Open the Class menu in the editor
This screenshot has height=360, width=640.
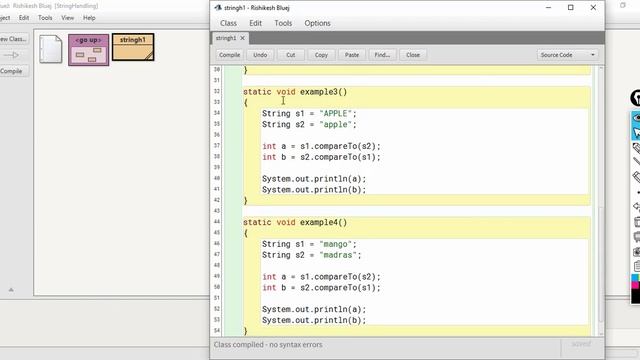click(228, 23)
